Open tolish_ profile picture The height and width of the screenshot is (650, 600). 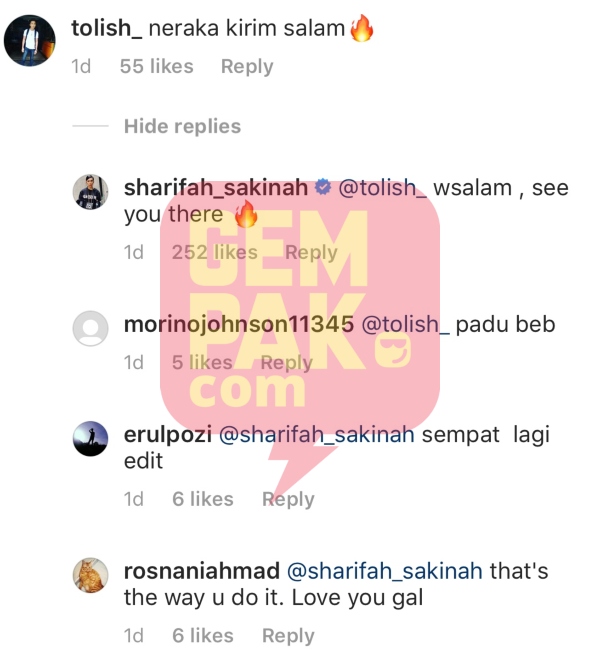(29, 41)
